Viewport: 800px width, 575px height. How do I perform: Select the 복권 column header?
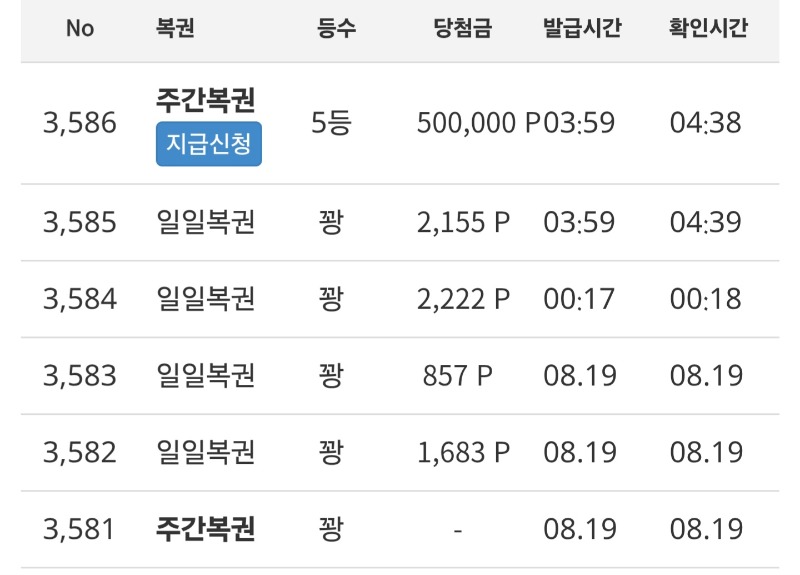(x=175, y=28)
